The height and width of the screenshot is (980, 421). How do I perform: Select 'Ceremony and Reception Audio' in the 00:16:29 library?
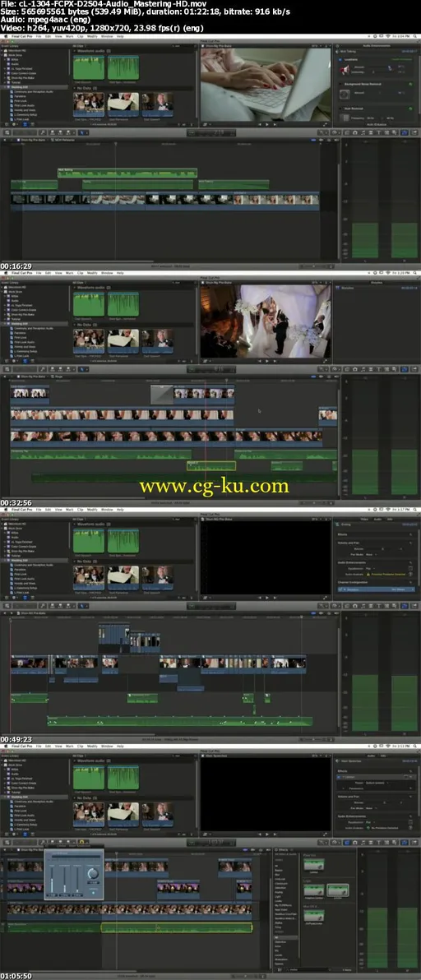(33, 91)
